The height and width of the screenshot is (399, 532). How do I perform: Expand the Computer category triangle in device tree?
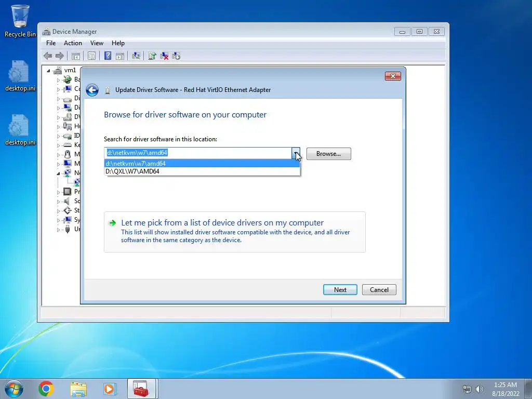[58, 89]
